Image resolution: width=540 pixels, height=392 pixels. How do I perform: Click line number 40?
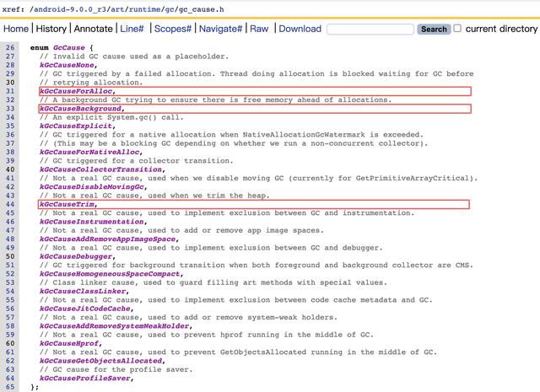point(10,169)
